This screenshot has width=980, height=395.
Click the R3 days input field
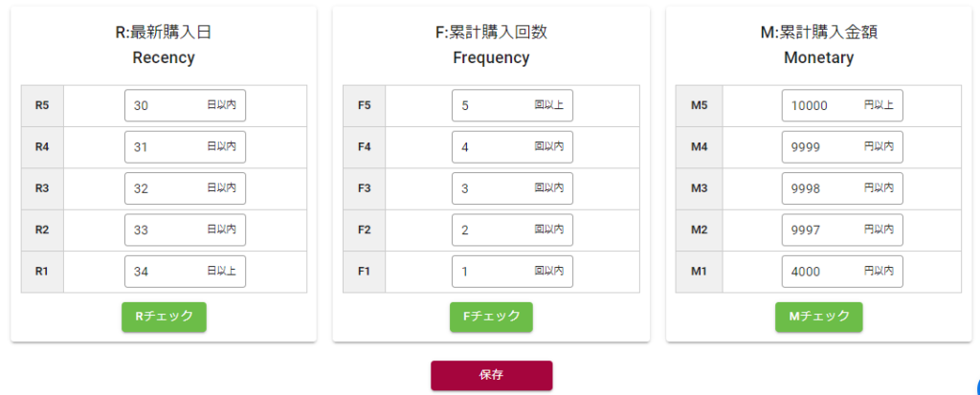[168, 188]
